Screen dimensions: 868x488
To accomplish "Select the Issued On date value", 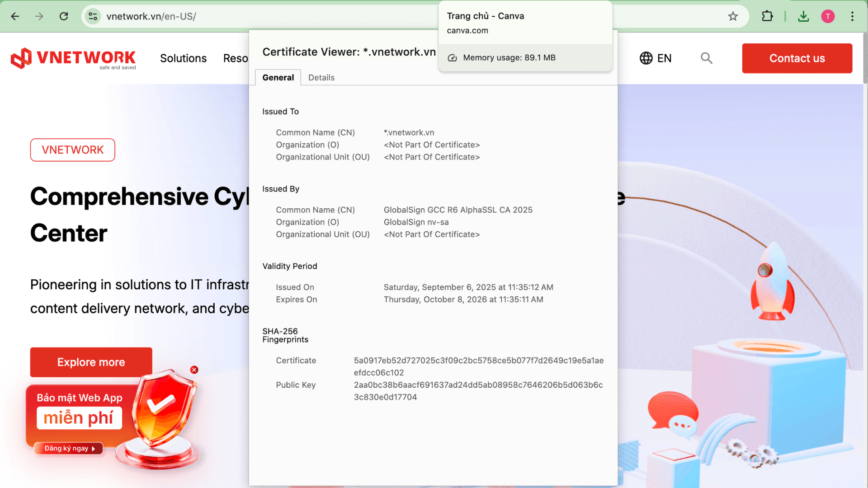I will (x=468, y=287).
